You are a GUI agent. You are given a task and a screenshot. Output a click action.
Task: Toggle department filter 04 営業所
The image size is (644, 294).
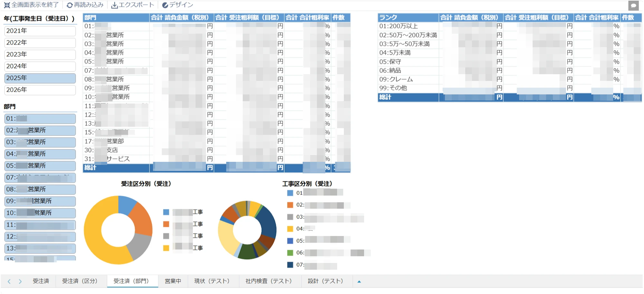40,154
